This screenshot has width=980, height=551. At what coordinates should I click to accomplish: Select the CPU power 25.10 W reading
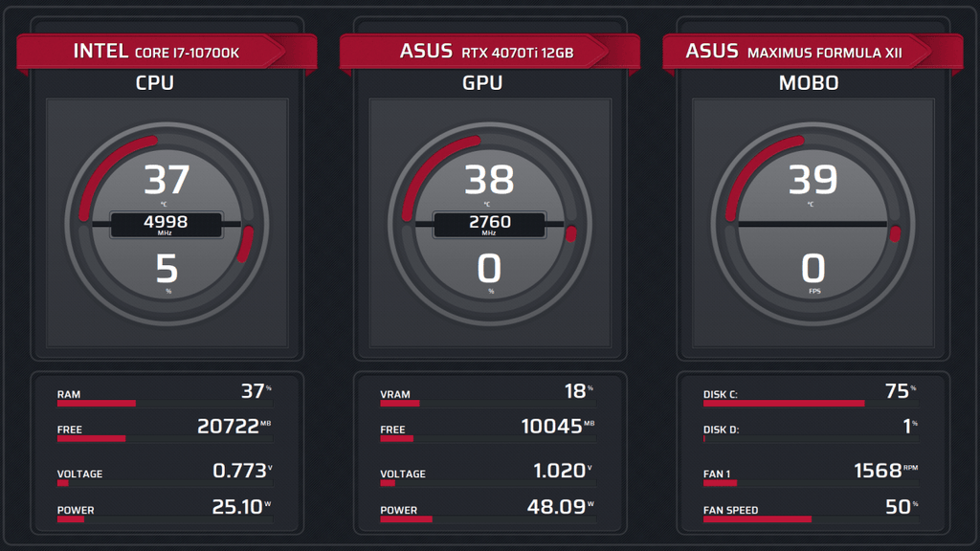click(x=237, y=506)
